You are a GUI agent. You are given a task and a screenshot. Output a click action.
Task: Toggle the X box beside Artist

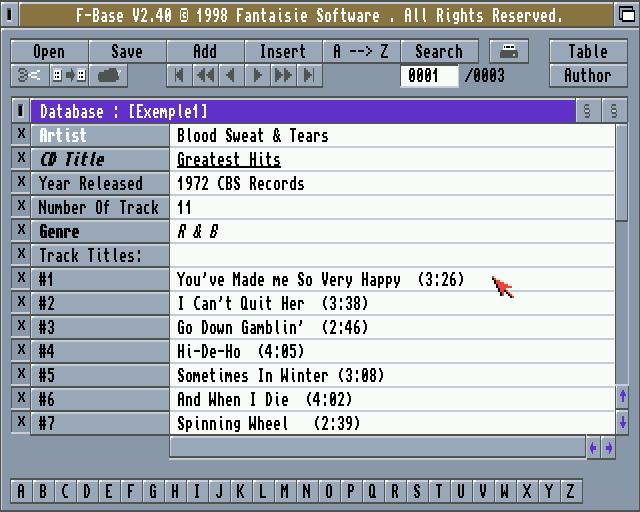(21, 134)
